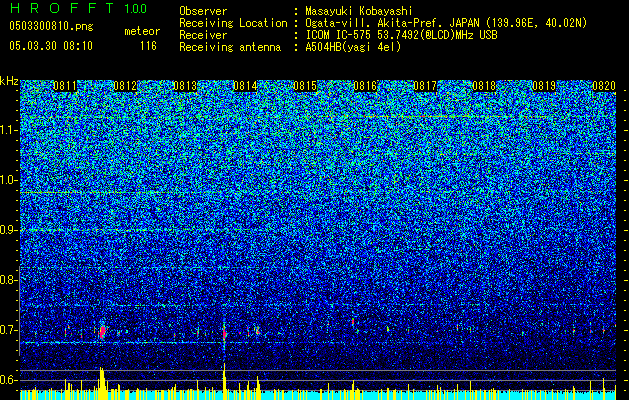
Task: Click the 0.6 kHz axis label
Action: coord(9,380)
